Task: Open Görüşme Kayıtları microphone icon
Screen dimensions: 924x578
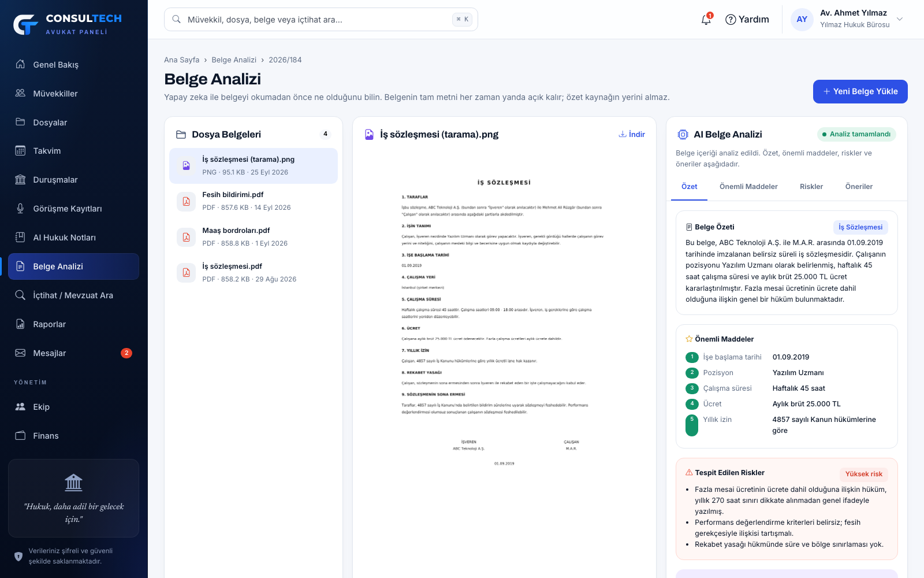Action: [x=20, y=209]
